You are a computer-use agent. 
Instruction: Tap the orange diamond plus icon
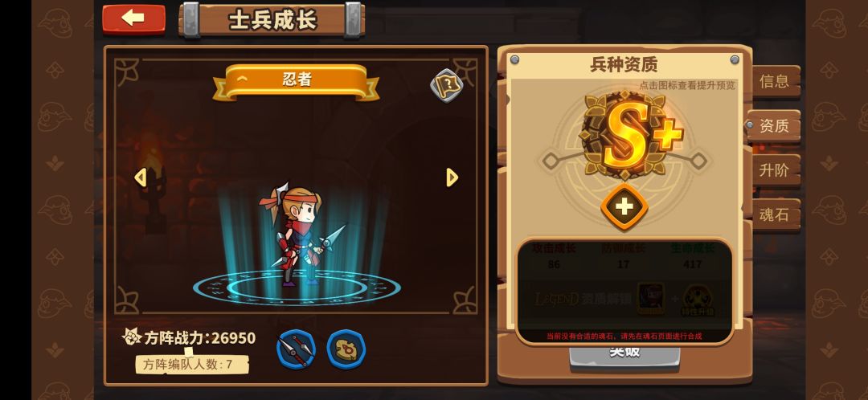(624, 207)
